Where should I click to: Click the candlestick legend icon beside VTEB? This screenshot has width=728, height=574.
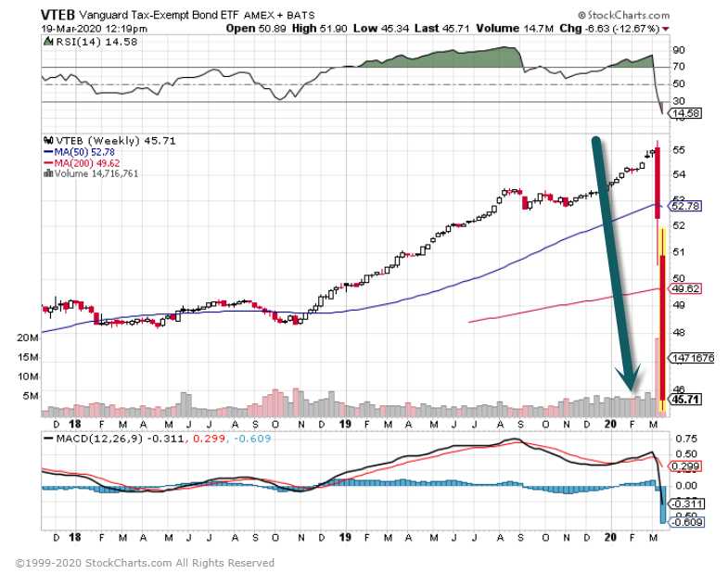pos(48,140)
